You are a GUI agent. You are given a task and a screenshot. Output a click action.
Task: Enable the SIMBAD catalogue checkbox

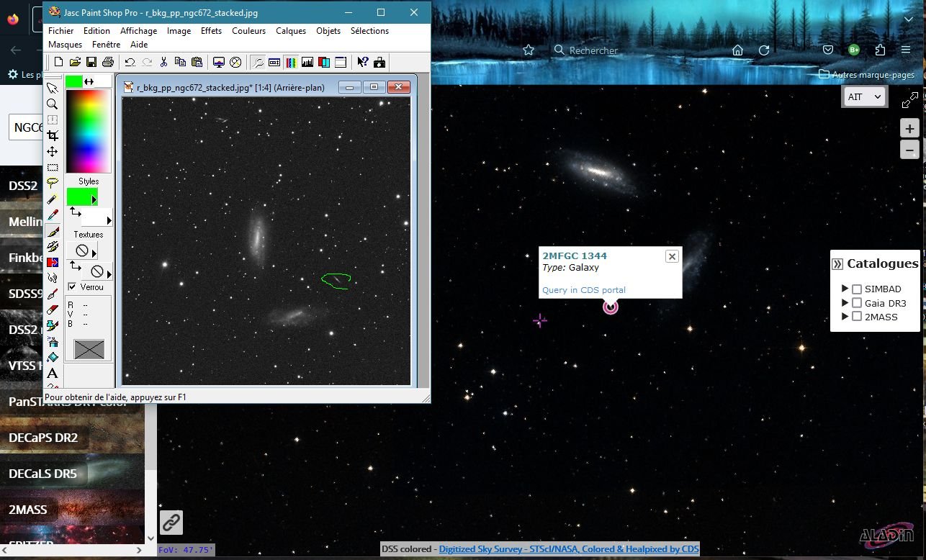(x=857, y=289)
